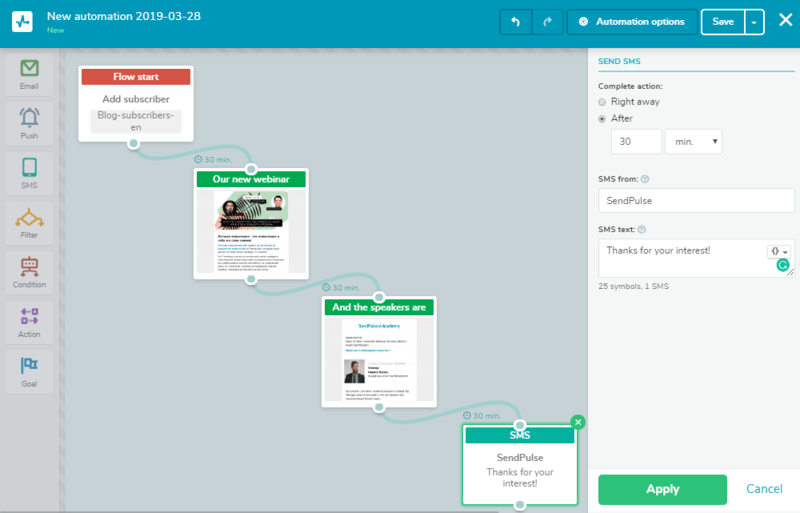This screenshot has width=800, height=513.
Task: Click the undo arrow button
Action: coord(515,21)
